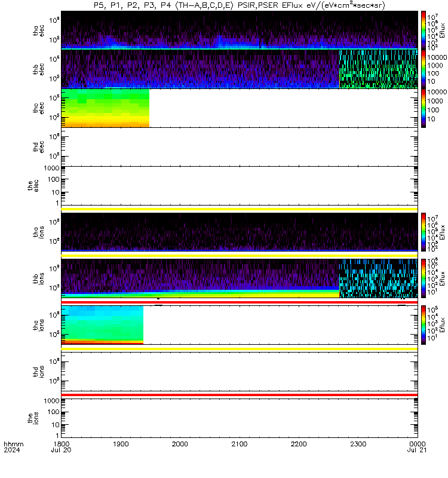
Task: Click the 1900 time axis label
Action: pos(121,444)
